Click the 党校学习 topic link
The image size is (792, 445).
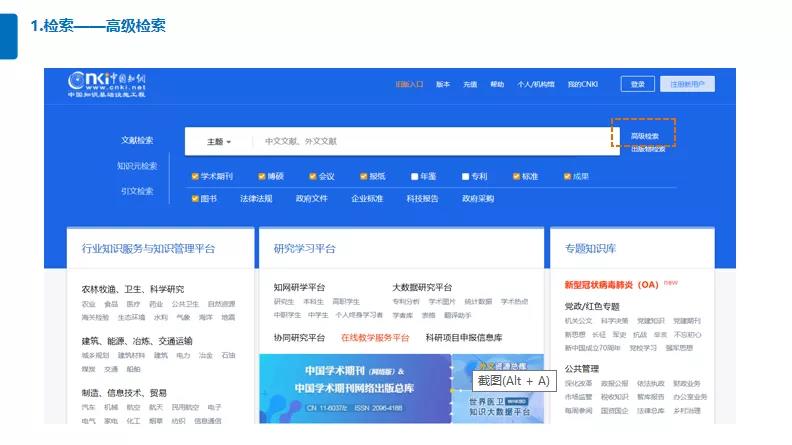[x=643, y=348]
